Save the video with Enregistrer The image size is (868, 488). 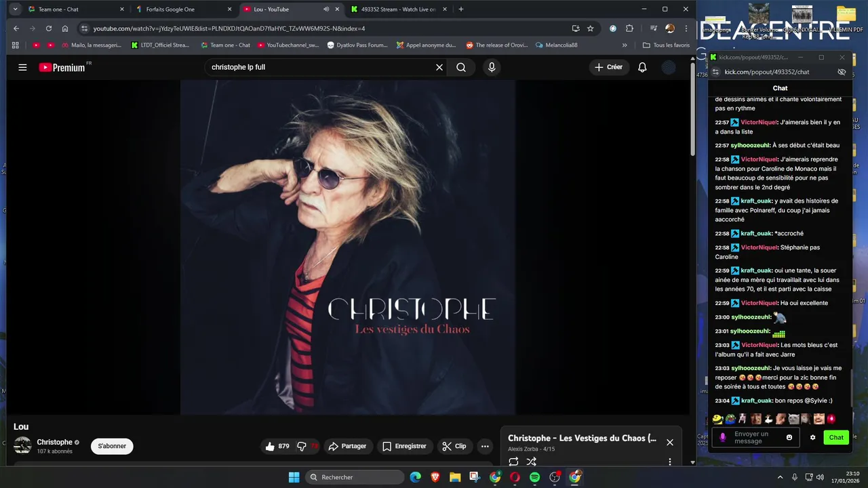(404, 446)
